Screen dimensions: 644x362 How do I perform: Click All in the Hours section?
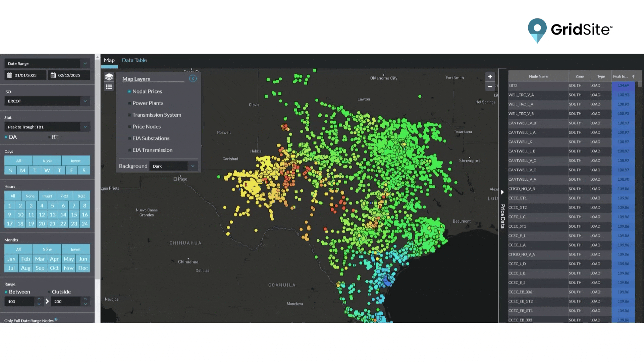[x=13, y=196]
